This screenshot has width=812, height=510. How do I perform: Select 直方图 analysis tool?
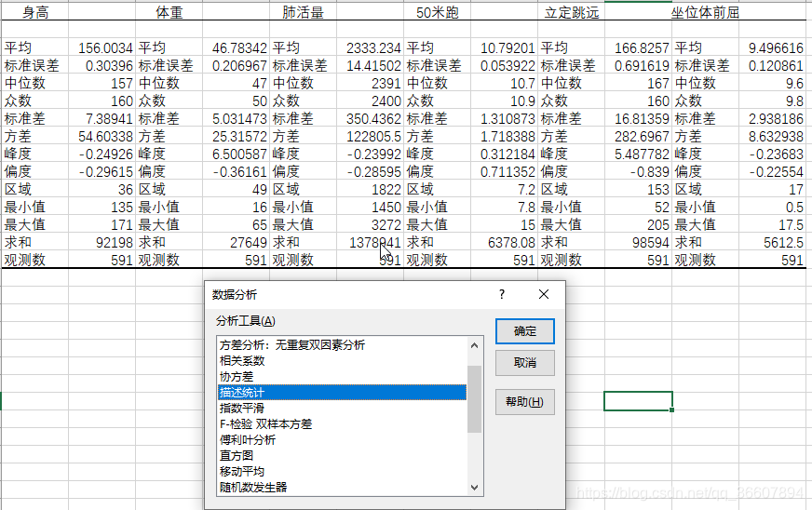[x=342, y=456]
